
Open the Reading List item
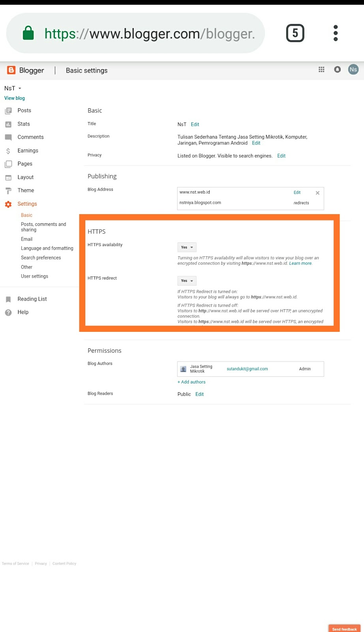point(32,299)
